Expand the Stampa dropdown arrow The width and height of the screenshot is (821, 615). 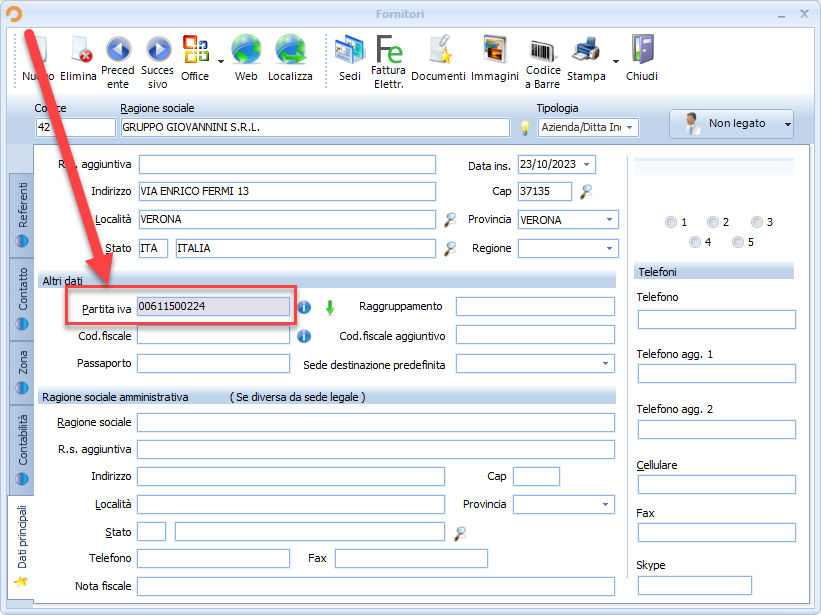coord(616,62)
